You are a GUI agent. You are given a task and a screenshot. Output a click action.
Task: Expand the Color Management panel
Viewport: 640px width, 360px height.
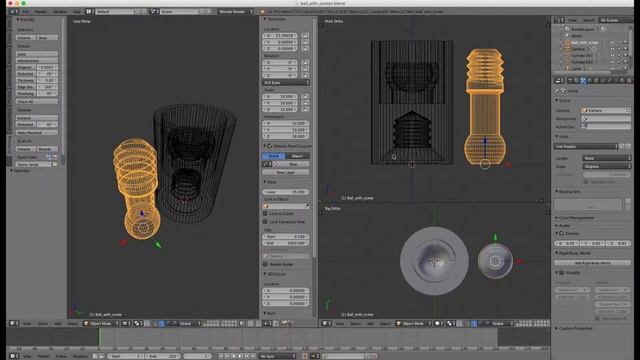576,218
